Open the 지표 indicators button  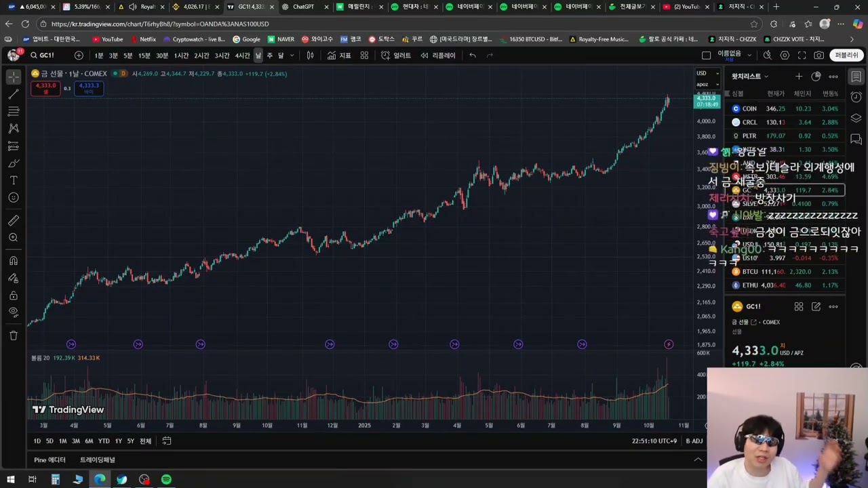pyautogui.click(x=339, y=56)
